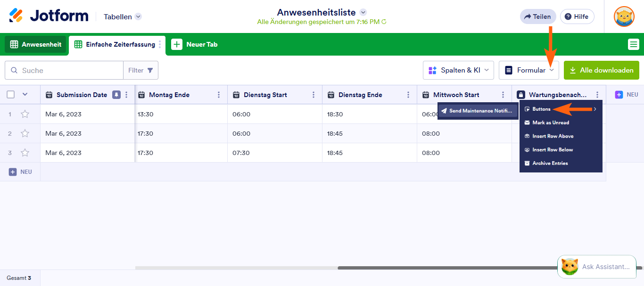Click the NEU add-row plus icon below the table
Image resolution: width=644 pixels, height=286 pixels.
(13, 172)
